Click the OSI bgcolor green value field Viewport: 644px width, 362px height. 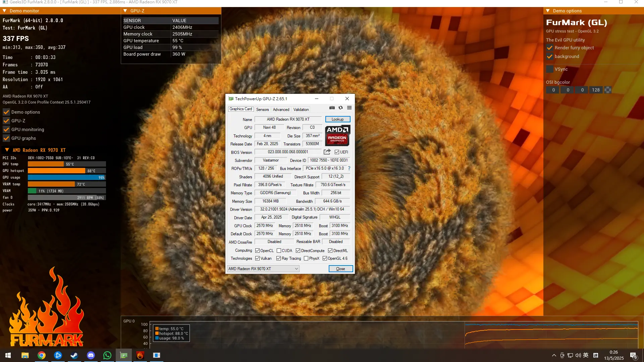[x=568, y=90]
